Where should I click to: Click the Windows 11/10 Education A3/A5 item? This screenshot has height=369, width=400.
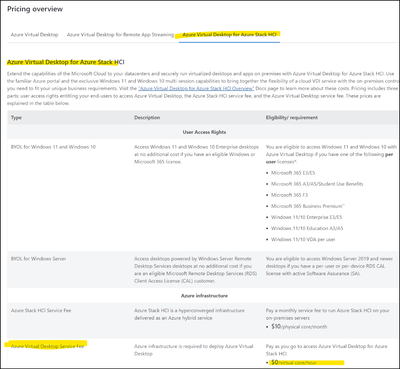(307, 228)
